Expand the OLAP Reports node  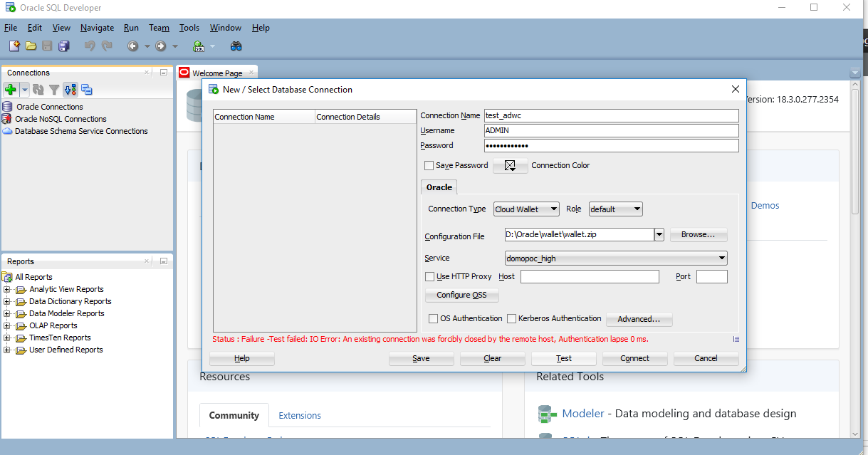(7, 326)
